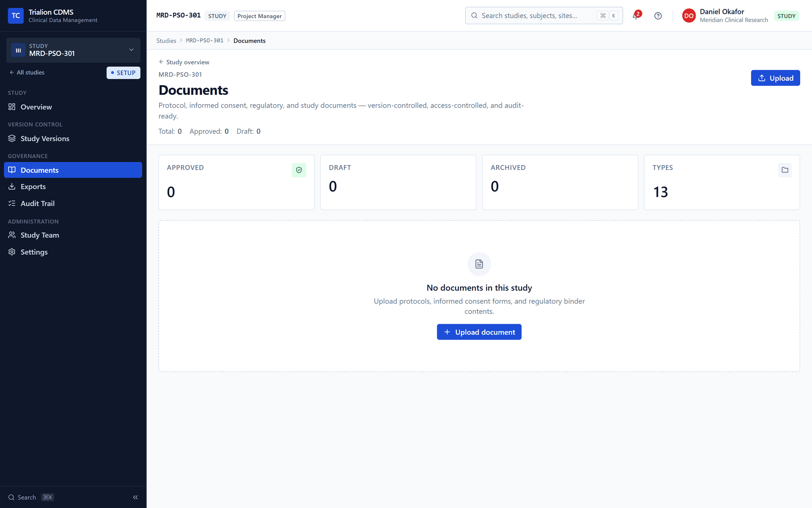The height and width of the screenshot is (508, 812).
Task: Open sidebar Search at the bottom
Action: coord(31,497)
